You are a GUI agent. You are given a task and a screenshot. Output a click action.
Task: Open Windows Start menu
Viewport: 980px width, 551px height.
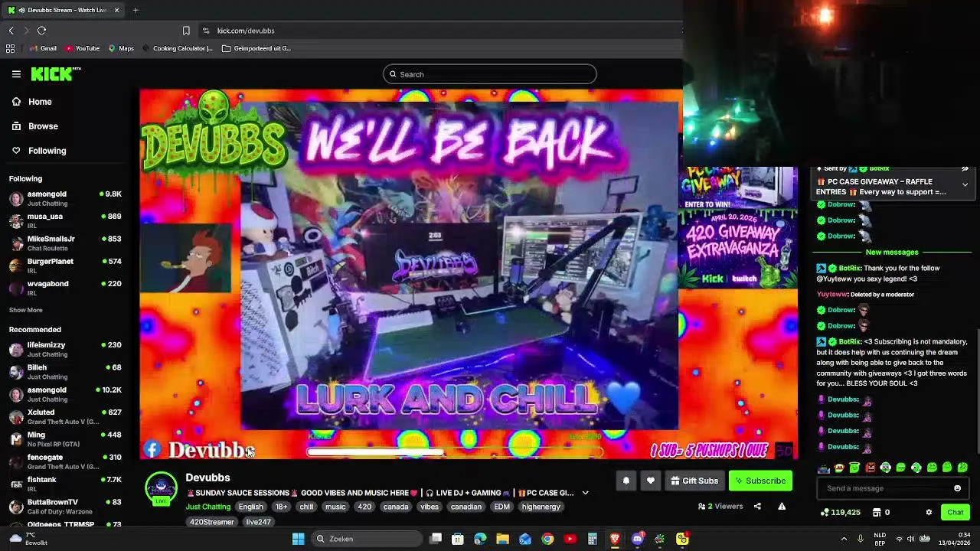(x=299, y=539)
